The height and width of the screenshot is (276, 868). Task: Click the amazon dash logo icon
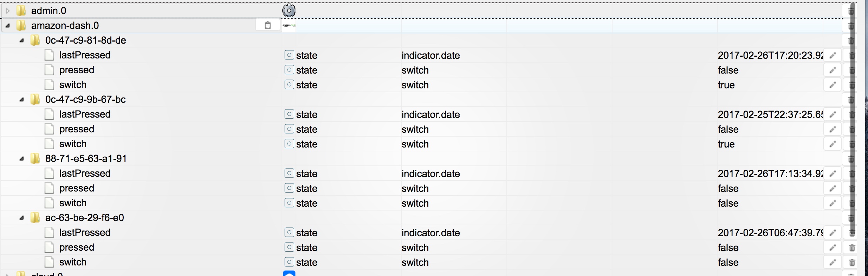point(289,25)
